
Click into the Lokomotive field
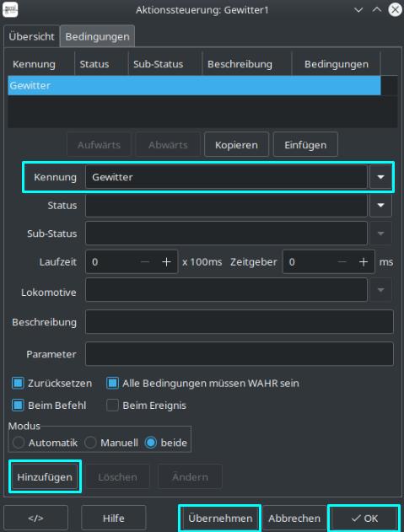[226, 290]
